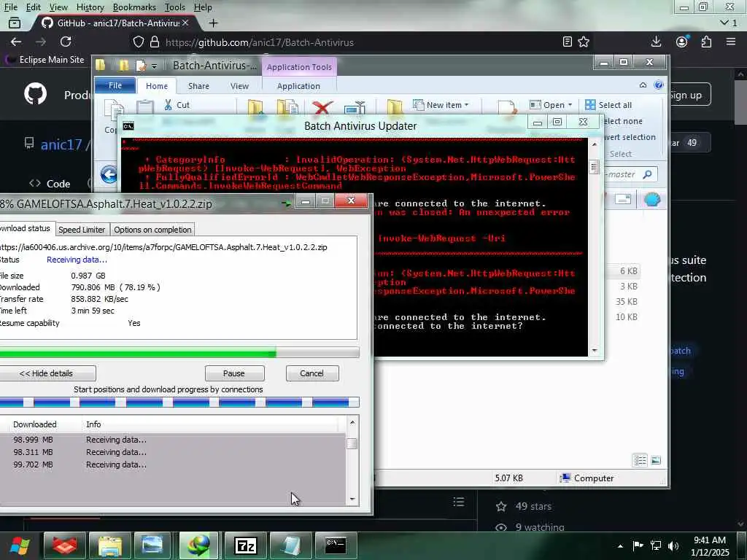This screenshot has width=747, height=560.
Task: Open the 7-Zip taskbar icon
Action: click(x=246, y=545)
